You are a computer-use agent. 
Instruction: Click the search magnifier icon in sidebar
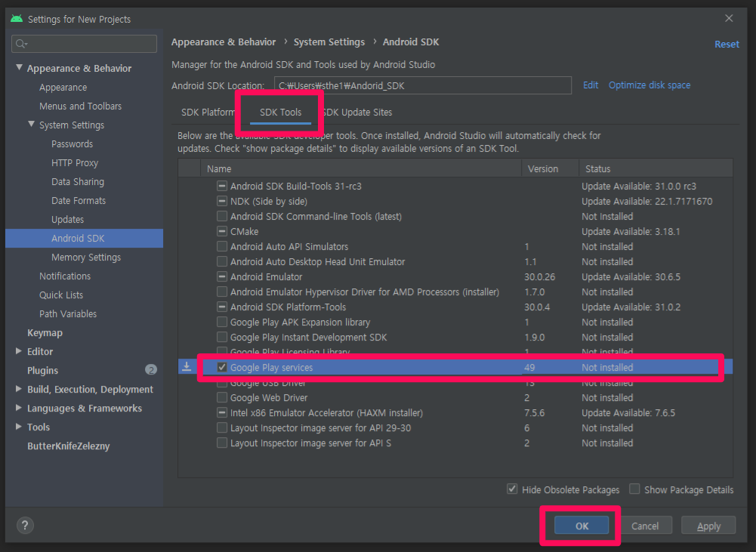[20, 44]
